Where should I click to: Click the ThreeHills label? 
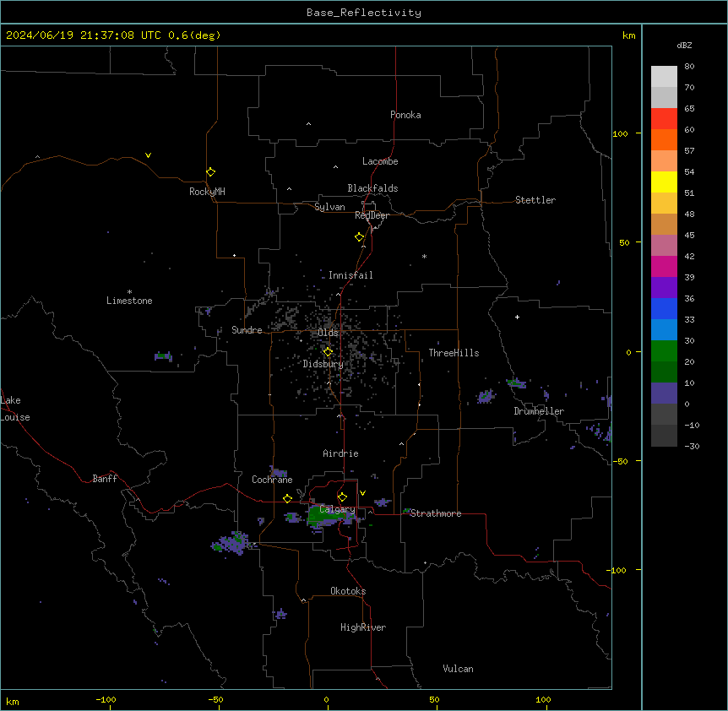click(x=454, y=353)
